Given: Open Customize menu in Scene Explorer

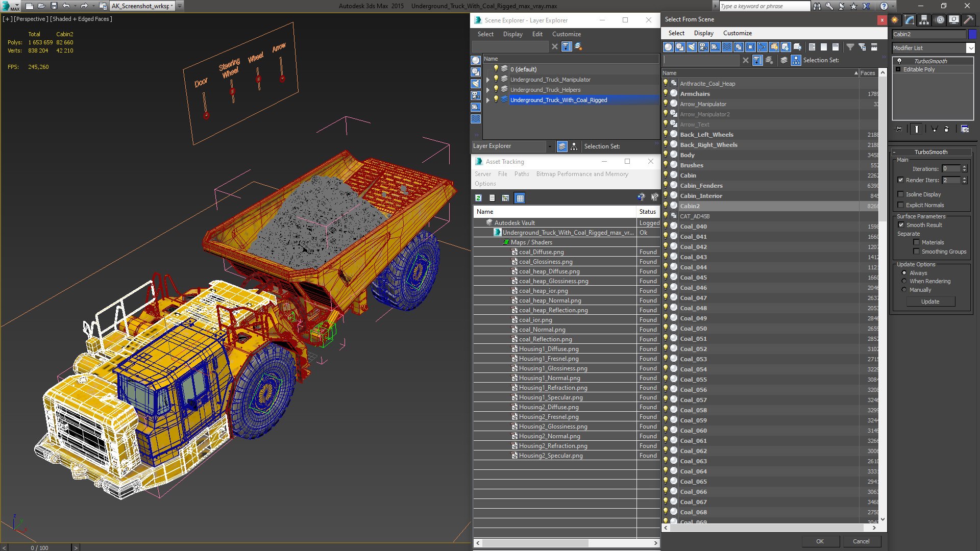Looking at the screenshot, I should click(566, 34).
